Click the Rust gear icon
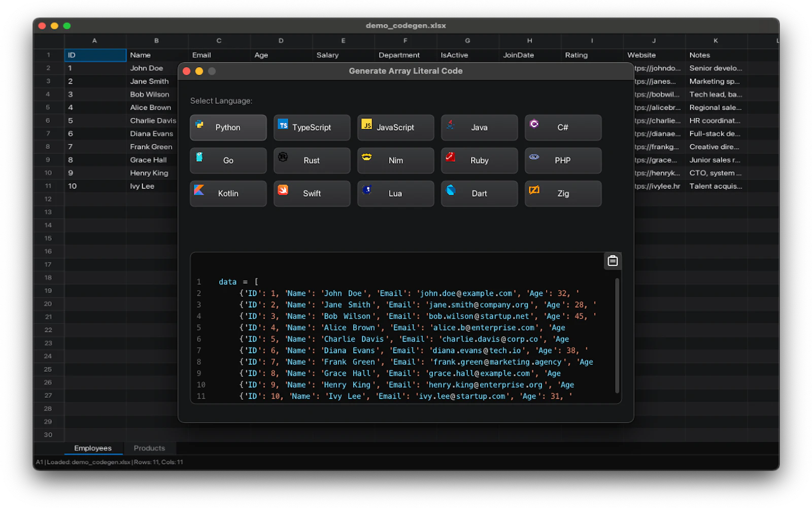 (x=283, y=157)
